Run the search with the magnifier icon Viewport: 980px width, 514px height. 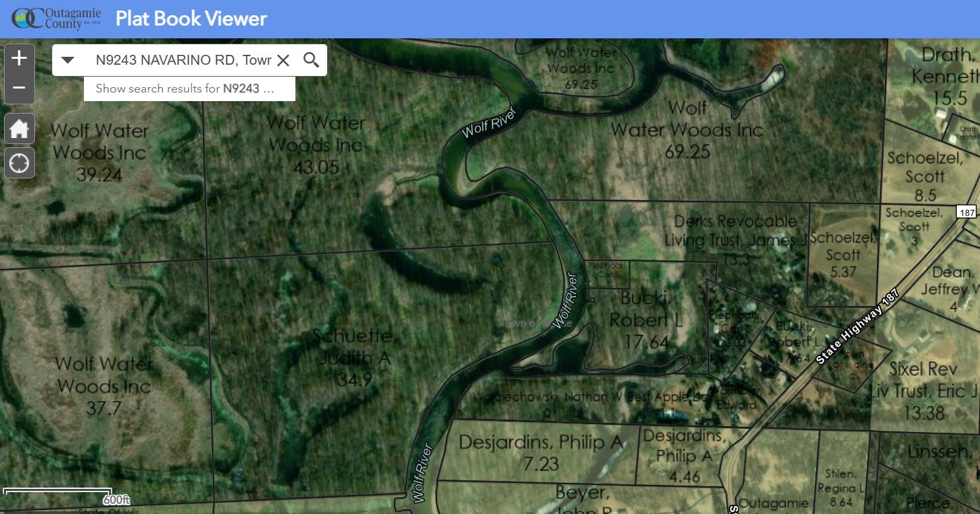point(311,60)
